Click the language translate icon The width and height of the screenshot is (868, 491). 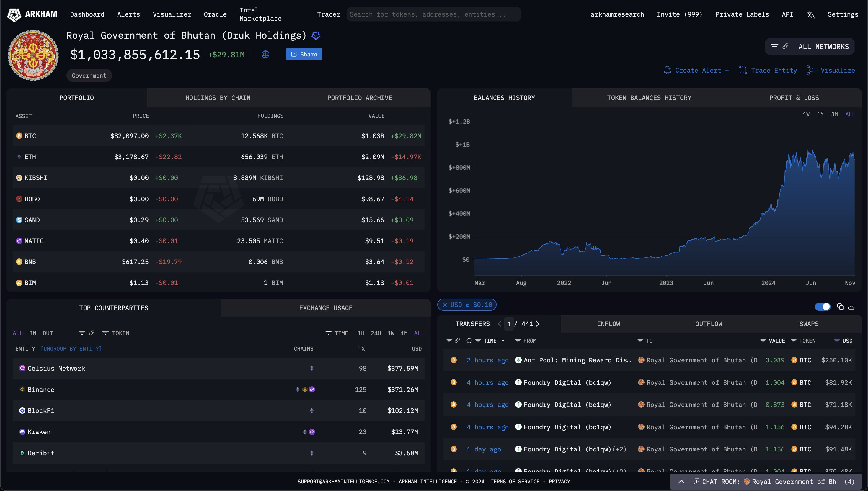pos(810,14)
